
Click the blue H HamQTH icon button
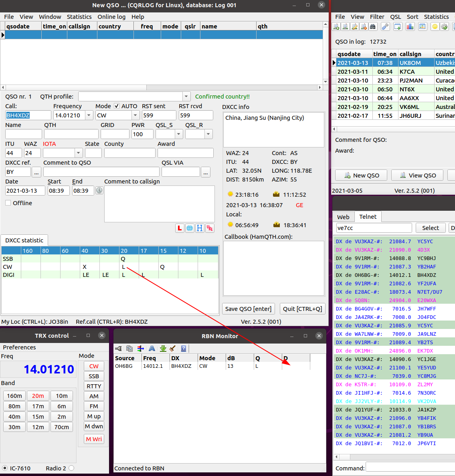[200, 228]
